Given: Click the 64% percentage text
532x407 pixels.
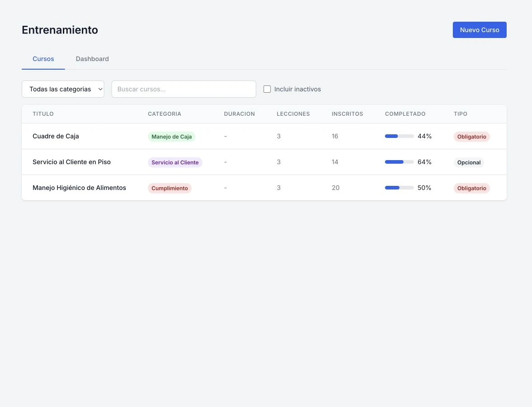Looking at the screenshot, I should point(424,162).
